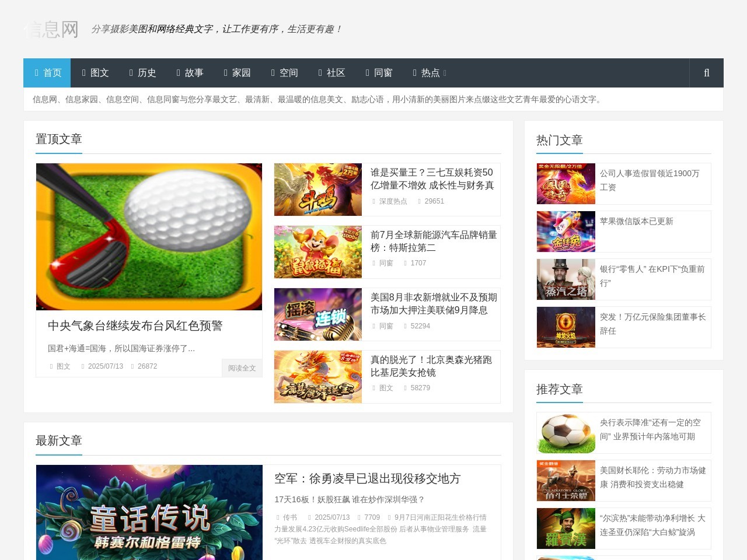Open article 空军：徐勇凌早已退出现役移交地方
This screenshot has height=560, width=747.
tap(368, 479)
